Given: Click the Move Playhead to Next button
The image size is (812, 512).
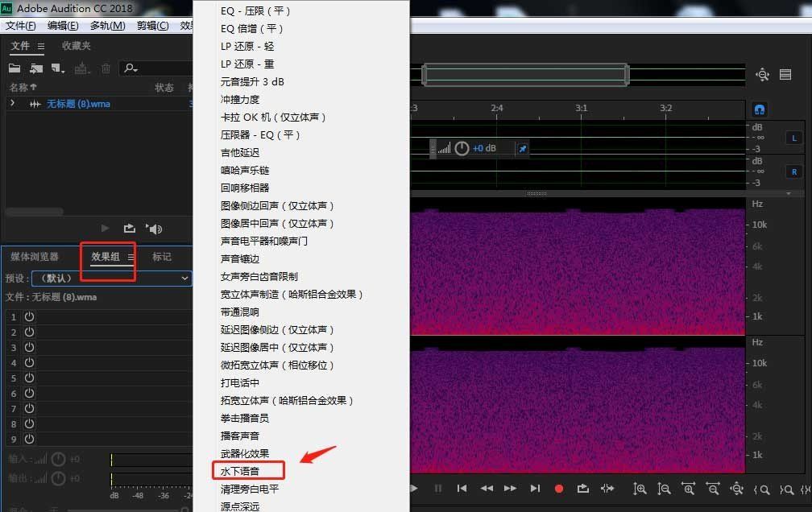Looking at the screenshot, I should coord(535,488).
